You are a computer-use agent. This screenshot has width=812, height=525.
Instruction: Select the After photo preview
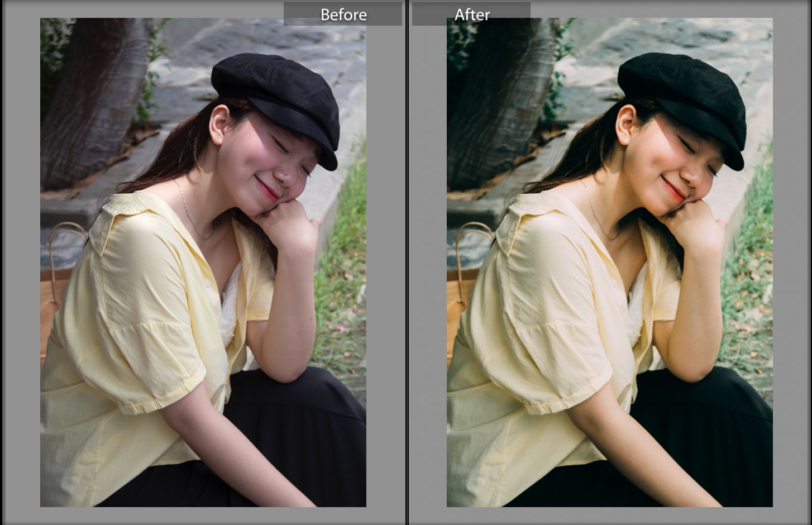[x=610, y=262]
